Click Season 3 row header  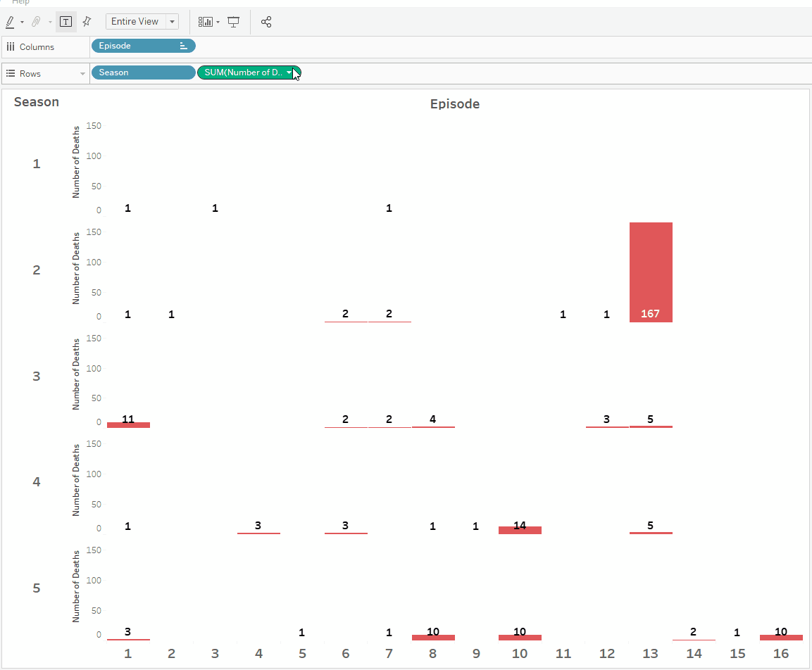tap(36, 376)
